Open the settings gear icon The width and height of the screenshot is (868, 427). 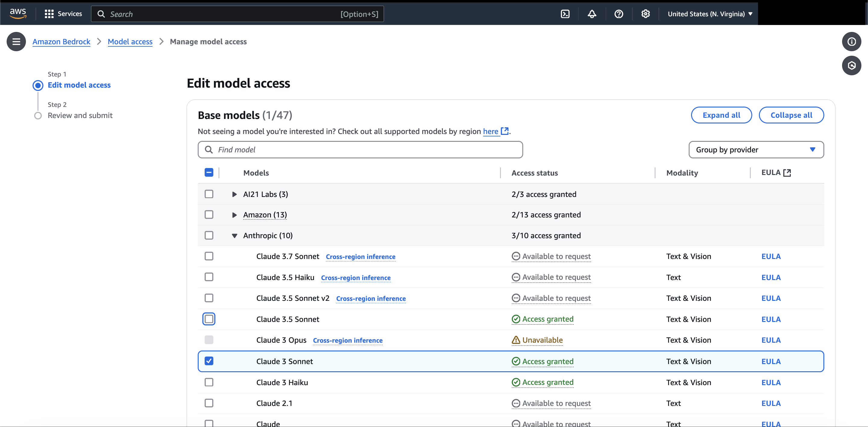pos(646,14)
